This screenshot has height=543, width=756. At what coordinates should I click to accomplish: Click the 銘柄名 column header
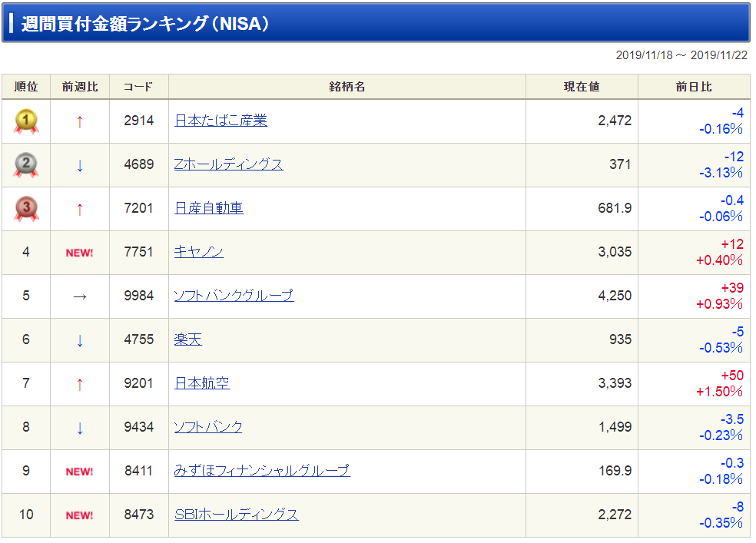pos(347,87)
